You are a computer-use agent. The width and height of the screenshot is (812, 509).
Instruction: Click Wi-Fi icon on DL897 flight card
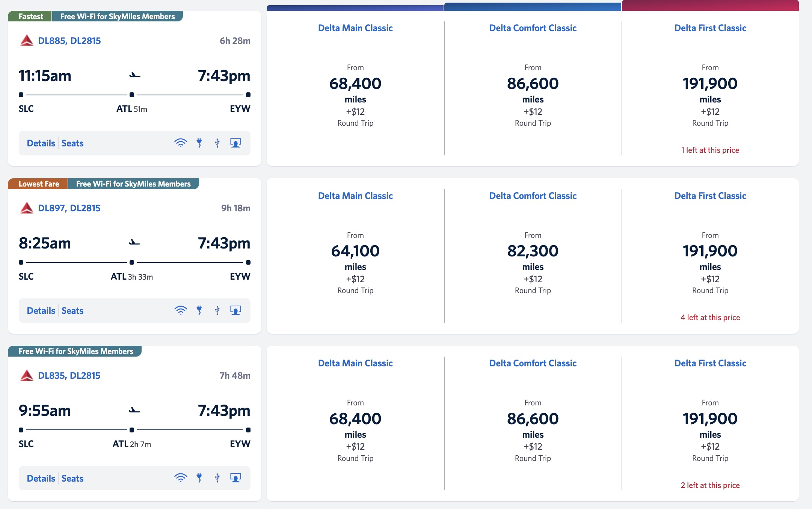(x=181, y=310)
